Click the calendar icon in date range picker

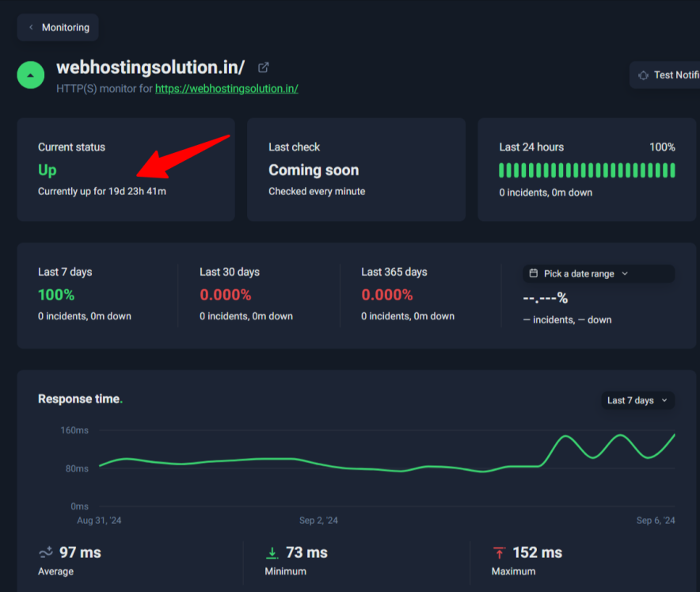[x=534, y=273]
